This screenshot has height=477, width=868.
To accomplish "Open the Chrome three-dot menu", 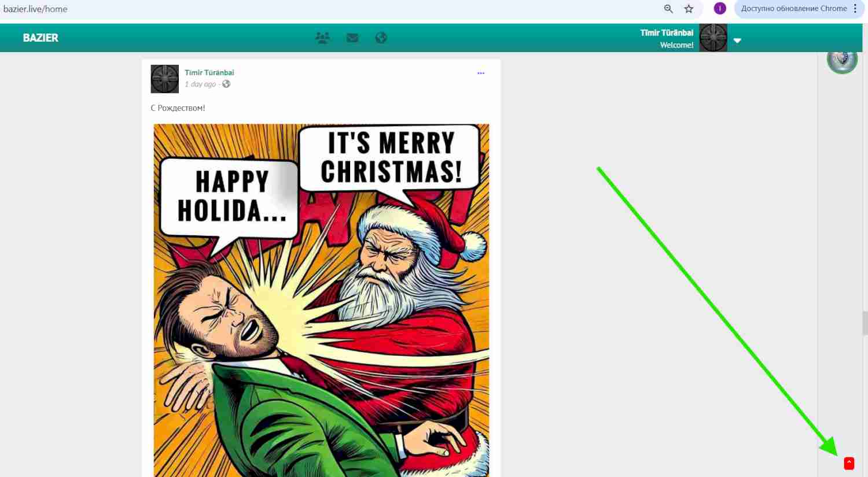I will click(855, 9).
